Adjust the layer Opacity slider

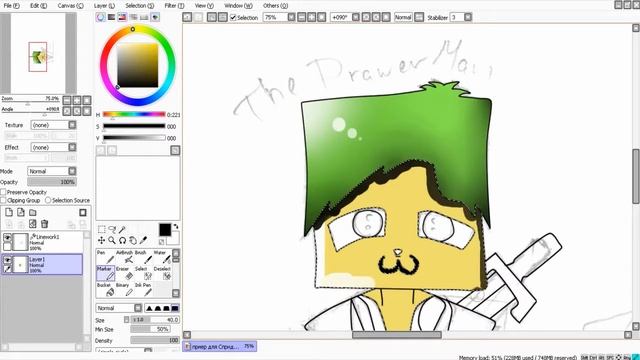(x=51, y=182)
